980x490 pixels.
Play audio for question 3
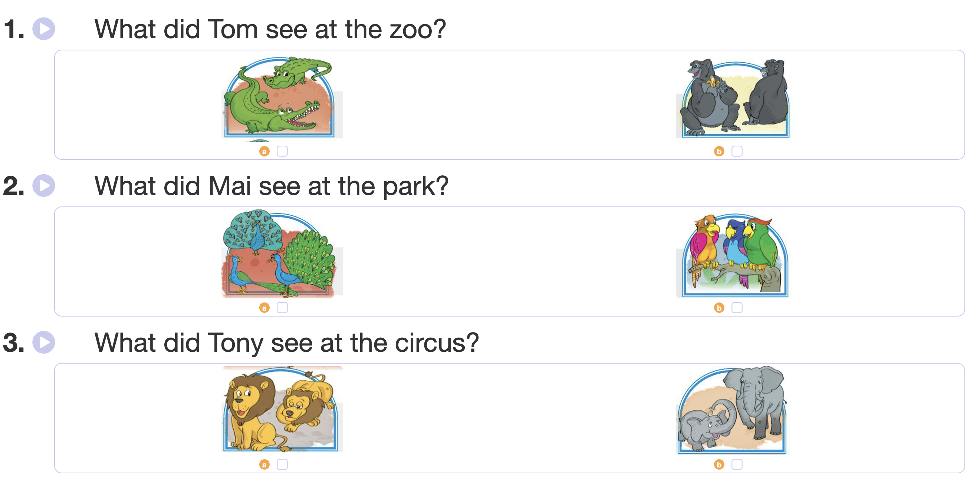[x=44, y=342]
